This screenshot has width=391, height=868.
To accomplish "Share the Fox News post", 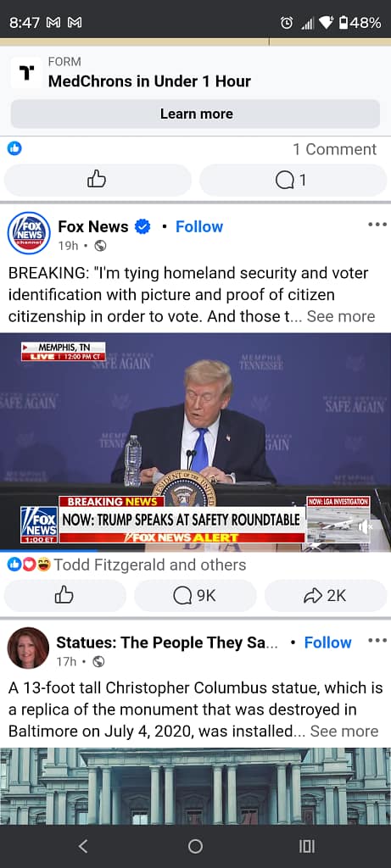I will [326, 595].
